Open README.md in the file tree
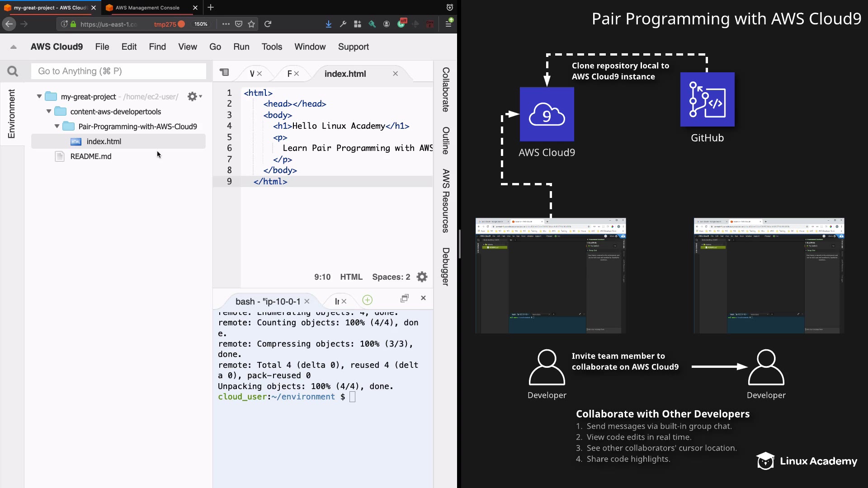This screenshot has width=868, height=488. click(x=90, y=156)
